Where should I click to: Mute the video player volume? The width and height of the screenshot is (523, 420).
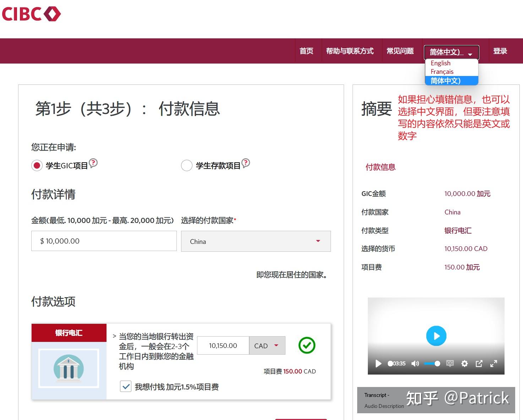[415, 364]
